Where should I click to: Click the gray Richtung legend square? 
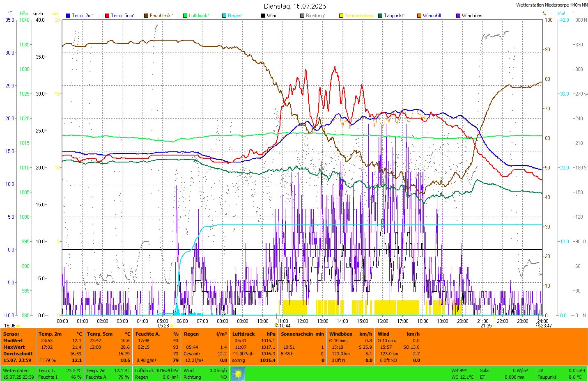click(302, 16)
